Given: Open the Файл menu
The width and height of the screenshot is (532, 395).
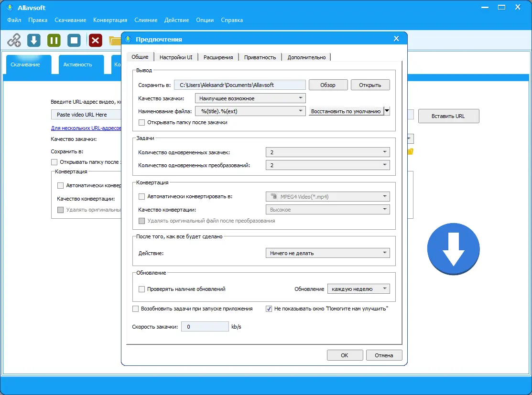Looking at the screenshot, I should point(14,20).
